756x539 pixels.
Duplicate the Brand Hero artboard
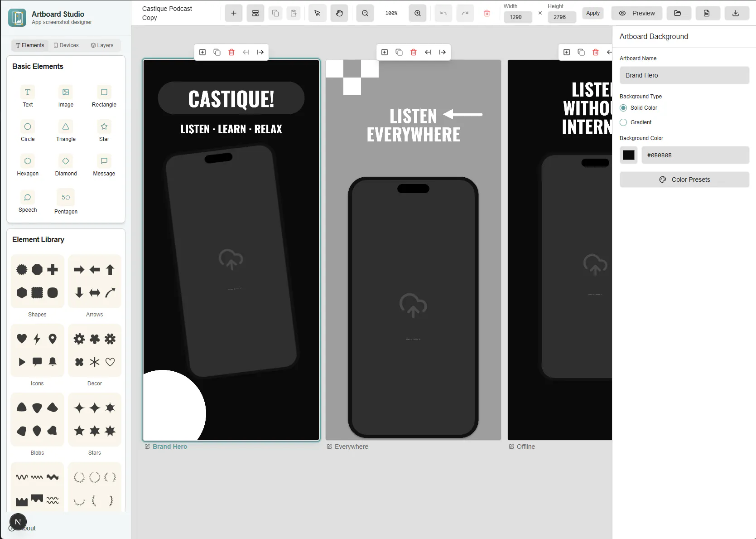click(x=217, y=52)
